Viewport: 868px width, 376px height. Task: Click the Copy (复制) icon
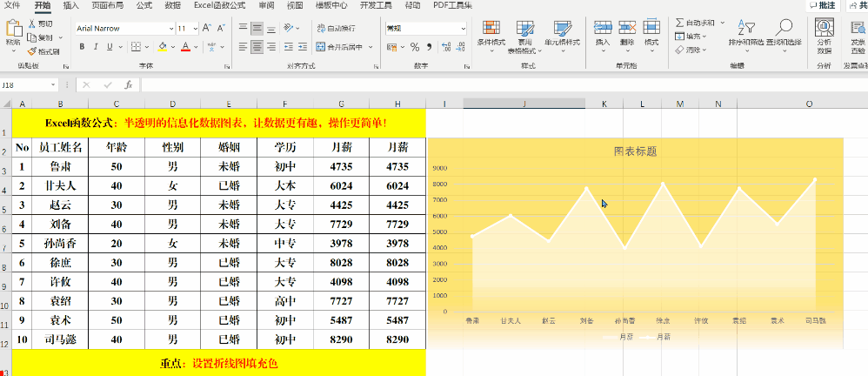point(31,37)
